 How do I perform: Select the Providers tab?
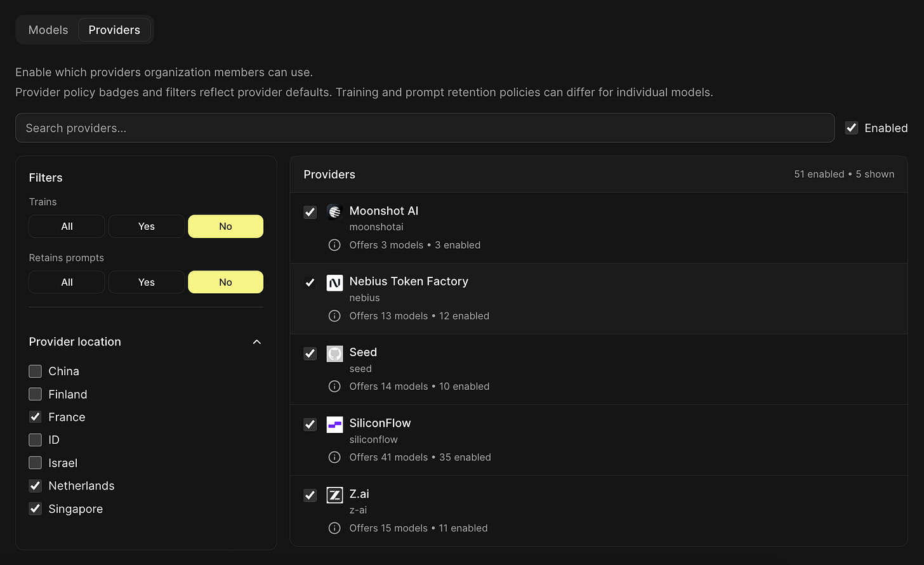(114, 30)
